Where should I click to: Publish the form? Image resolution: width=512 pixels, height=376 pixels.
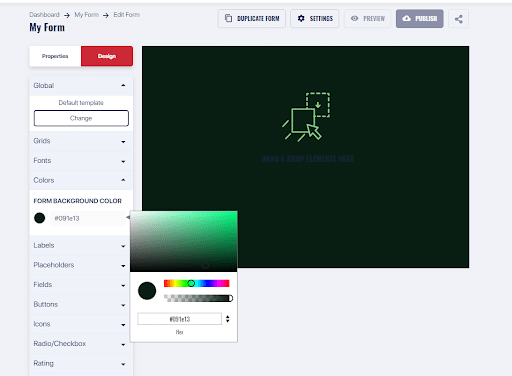[419, 19]
